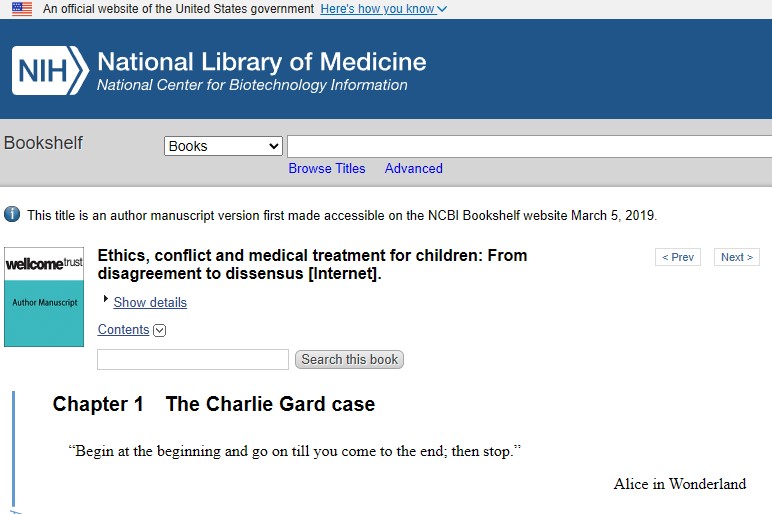The width and height of the screenshot is (772, 514).
Task: Click the NIH logo icon
Action: point(49,70)
